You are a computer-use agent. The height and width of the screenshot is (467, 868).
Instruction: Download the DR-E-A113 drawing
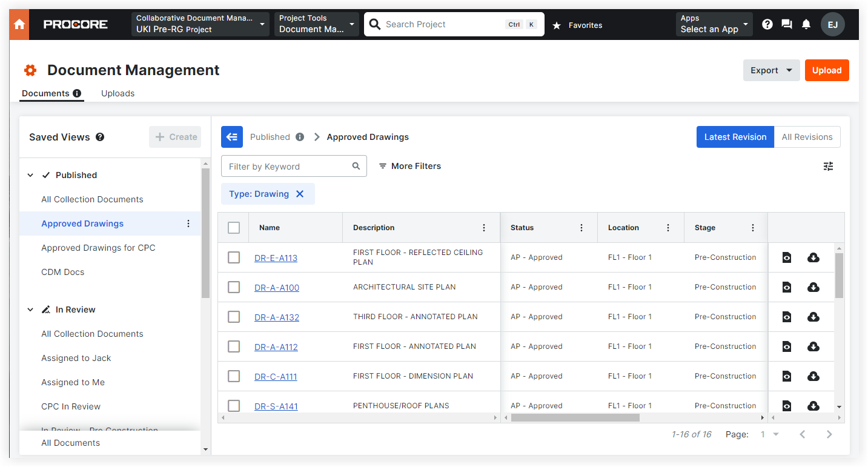pos(813,257)
